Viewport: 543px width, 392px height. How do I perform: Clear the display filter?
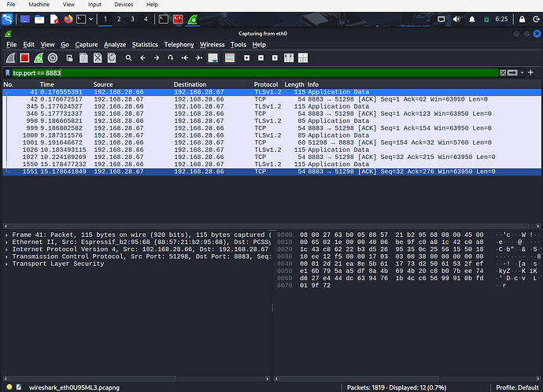click(x=503, y=72)
